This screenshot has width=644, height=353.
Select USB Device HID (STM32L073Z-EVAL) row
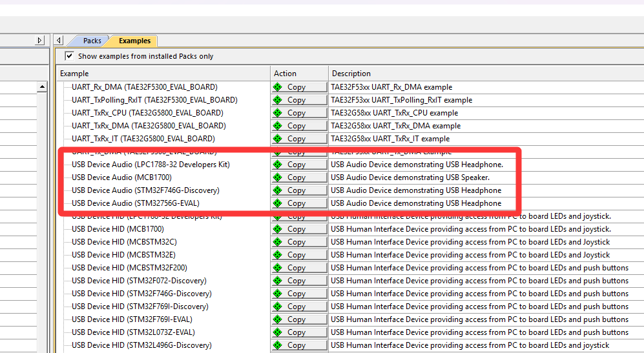[134, 332]
